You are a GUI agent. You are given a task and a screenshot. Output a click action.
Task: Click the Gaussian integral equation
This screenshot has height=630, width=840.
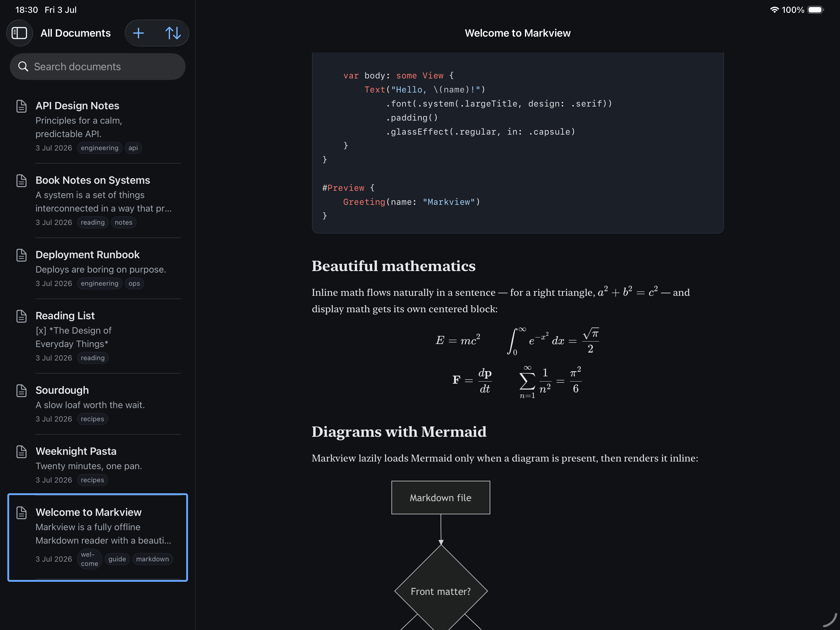[x=553, y=341]
